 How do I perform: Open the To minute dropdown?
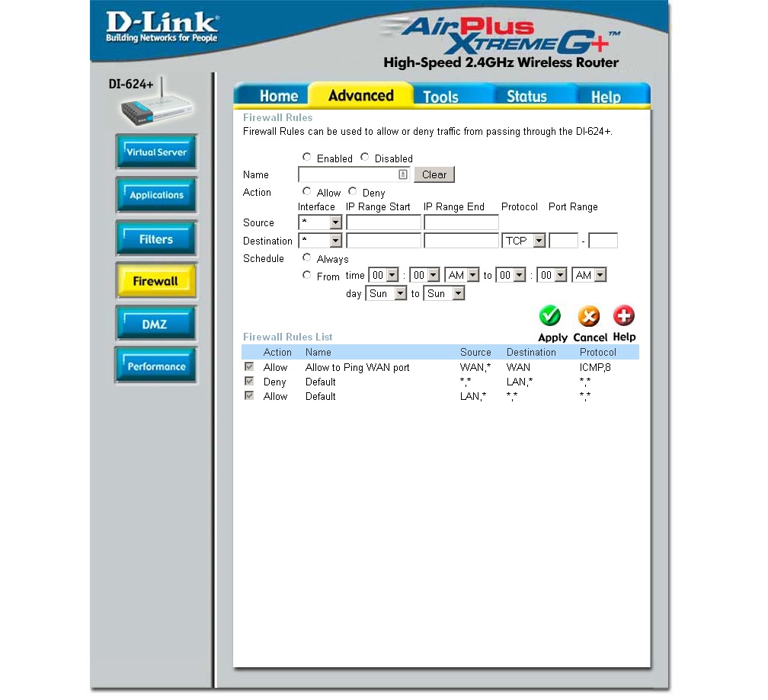click(552, 275)
